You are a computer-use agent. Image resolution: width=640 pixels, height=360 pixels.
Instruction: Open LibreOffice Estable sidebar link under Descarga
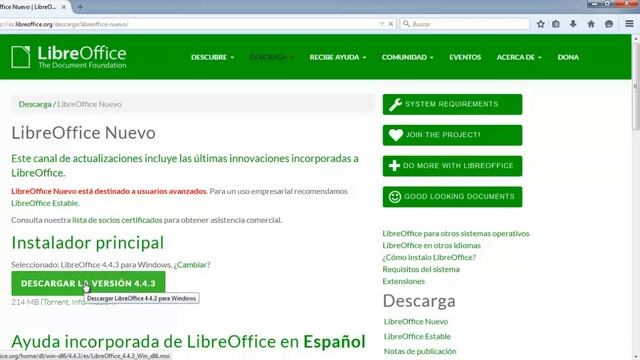point(417,336)
